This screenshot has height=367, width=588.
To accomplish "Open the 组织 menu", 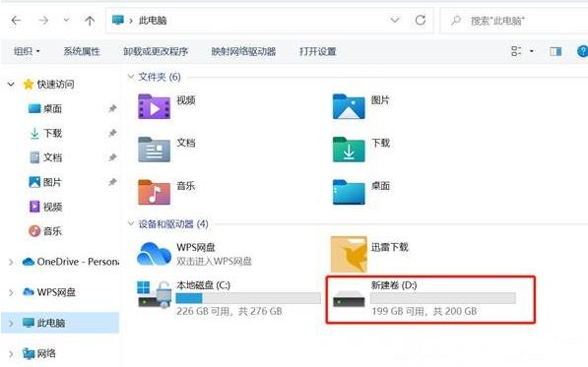I will 27,51.
